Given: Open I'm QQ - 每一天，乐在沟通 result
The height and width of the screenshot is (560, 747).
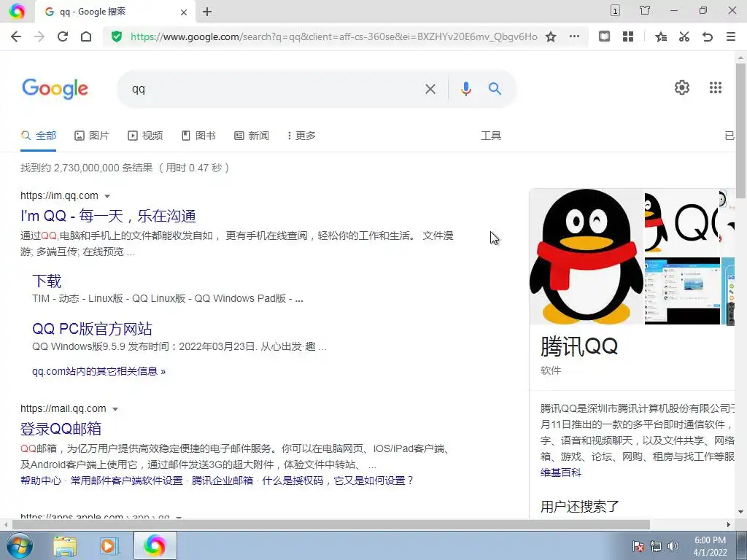Looking at the screenshot, I should [108, 216].
